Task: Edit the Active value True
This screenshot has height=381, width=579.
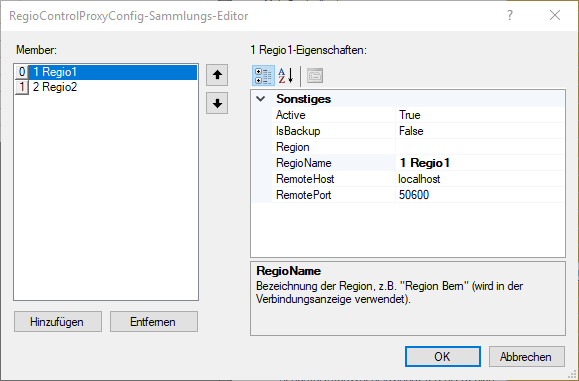Action: pyautogui.click(x=480, y=115)
